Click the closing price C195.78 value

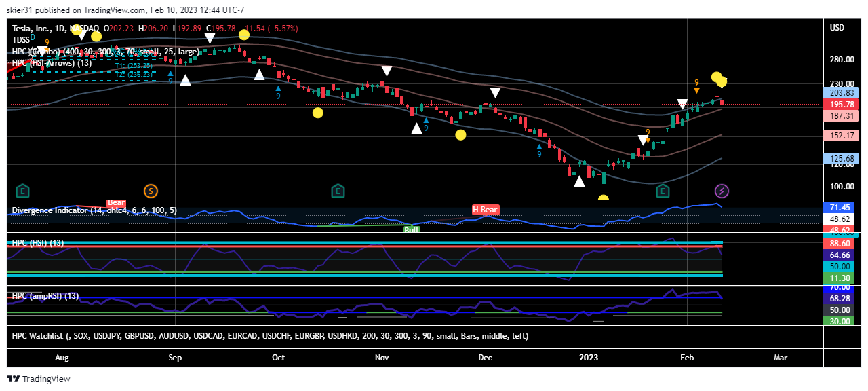pyautogui.click(x=222, y=29)
